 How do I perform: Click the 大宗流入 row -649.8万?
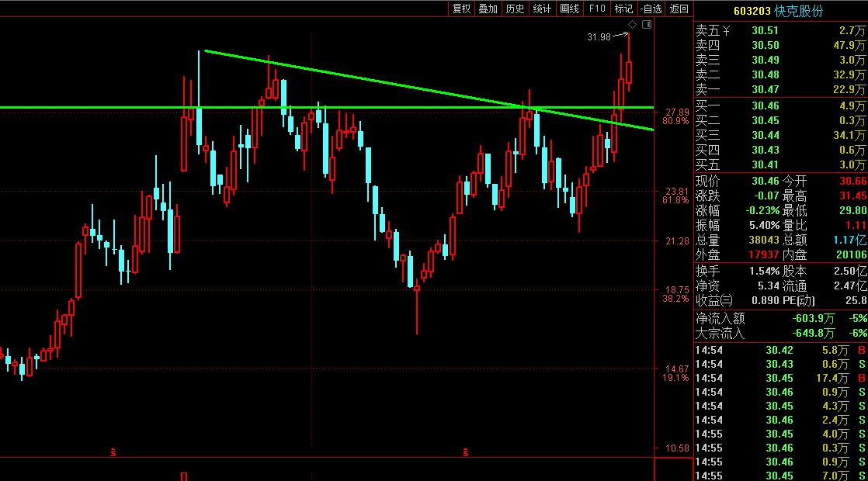(780, 334)
